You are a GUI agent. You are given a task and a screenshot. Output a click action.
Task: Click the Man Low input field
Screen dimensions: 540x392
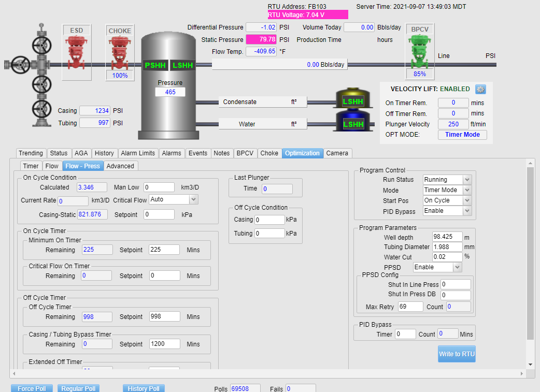(x=159, y=187)
